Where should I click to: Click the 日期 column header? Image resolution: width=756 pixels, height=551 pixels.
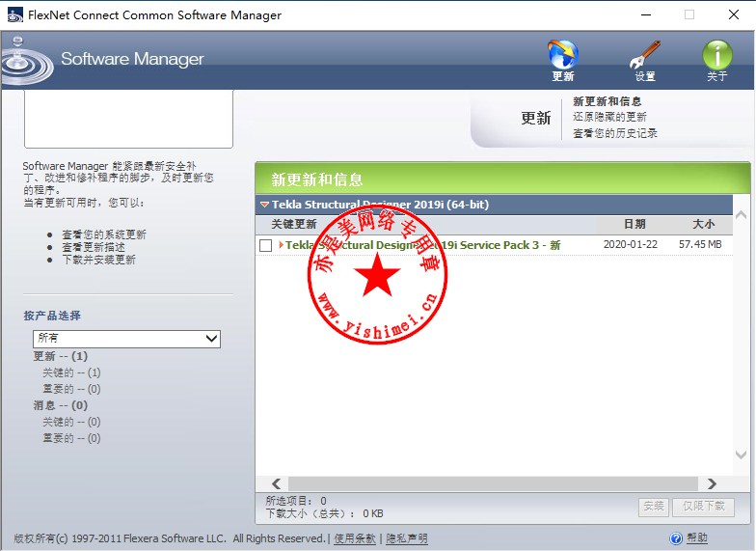634,224
